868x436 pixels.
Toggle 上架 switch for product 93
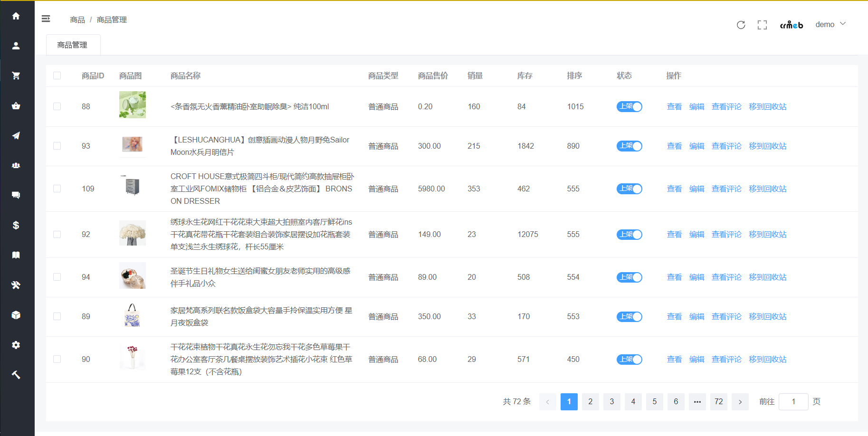point(629,146)
